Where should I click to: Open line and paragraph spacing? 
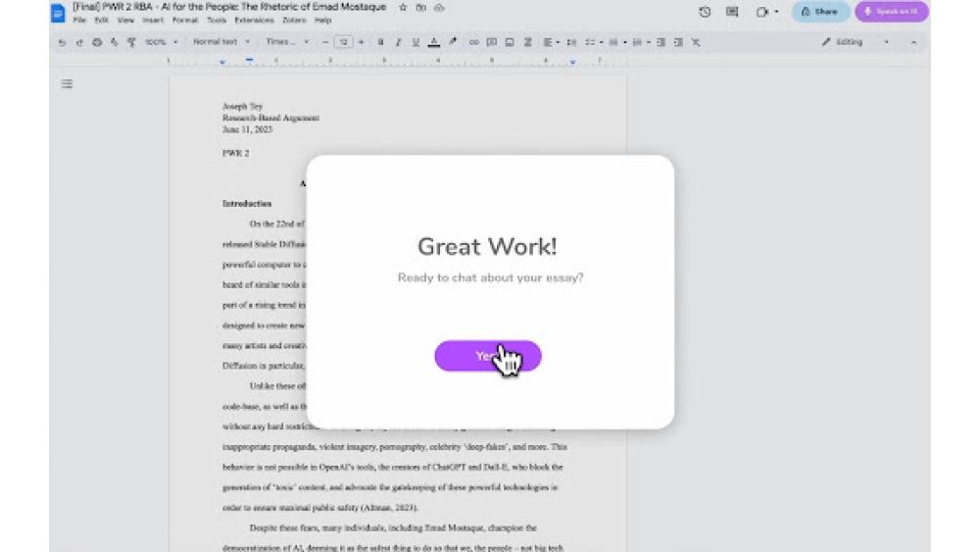tap(571, 42)
